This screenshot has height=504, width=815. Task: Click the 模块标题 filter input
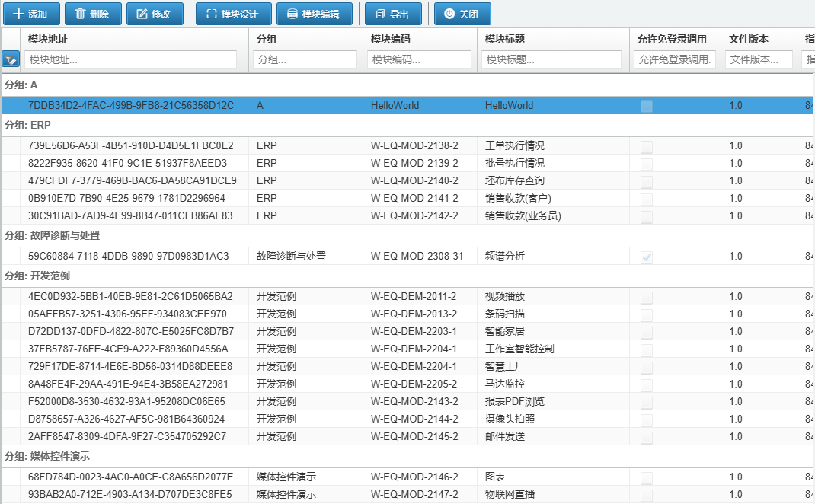[x=551, y=59]
